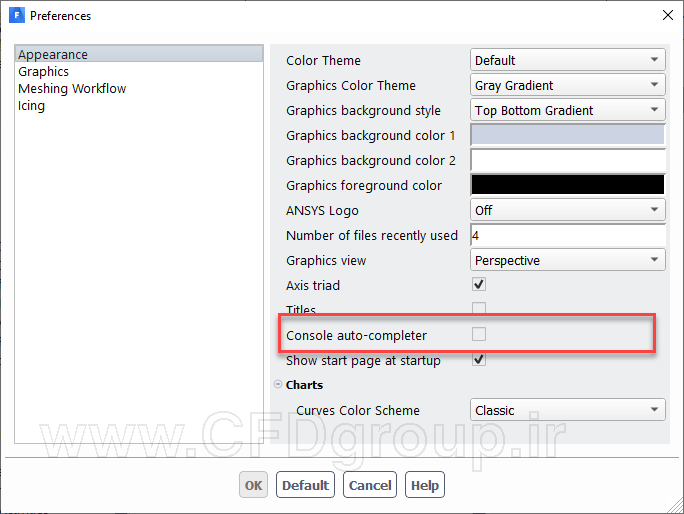Screen dimensions: 684x514
Task: Pick Graphics background color 2 swatch
Action: pos(568,160)
